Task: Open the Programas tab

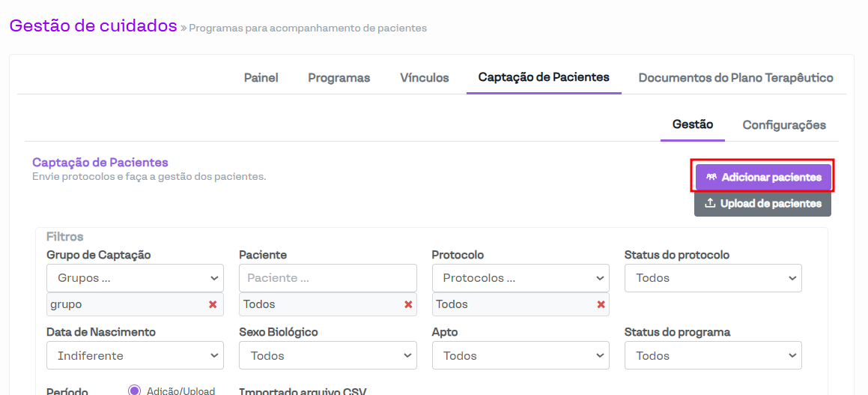Action: [339, 78]
